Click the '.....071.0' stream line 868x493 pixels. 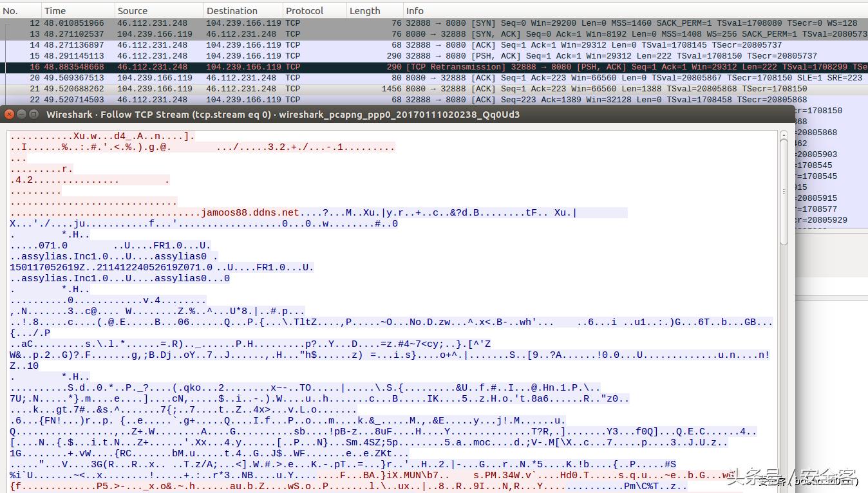(110, 245)
